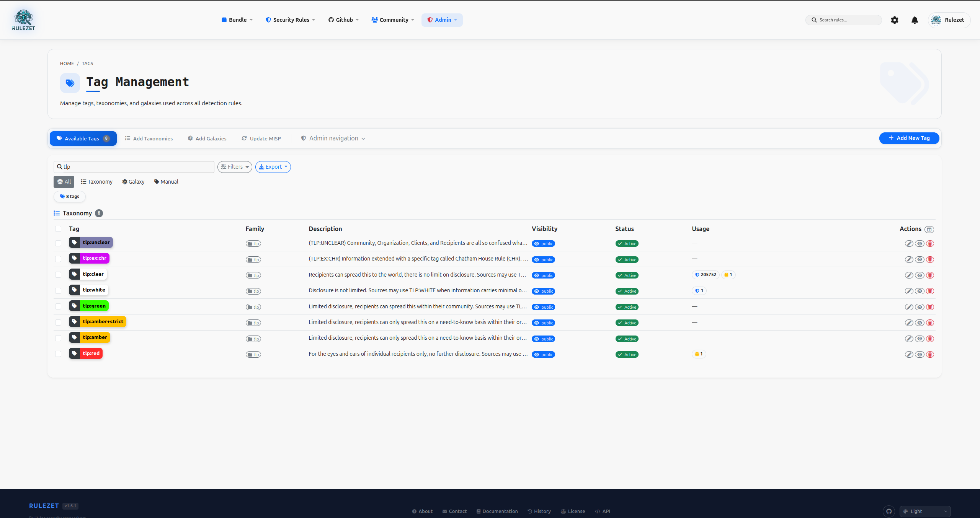Open notifications bell icon
The height and width of the screenshot is (518, 980).
coord(915,20)
